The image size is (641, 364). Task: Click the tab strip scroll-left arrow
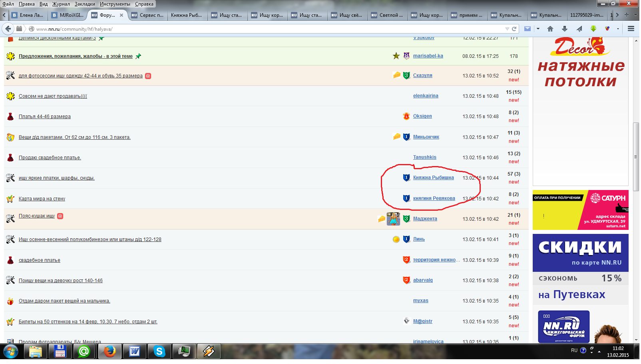point(4,15)
